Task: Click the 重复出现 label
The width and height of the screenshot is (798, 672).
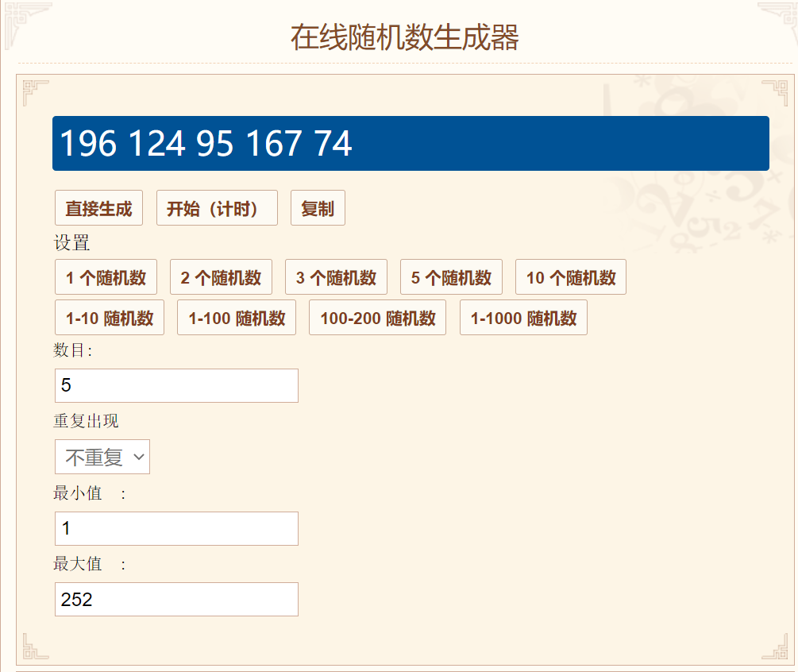Action: (x=86, y=421)
